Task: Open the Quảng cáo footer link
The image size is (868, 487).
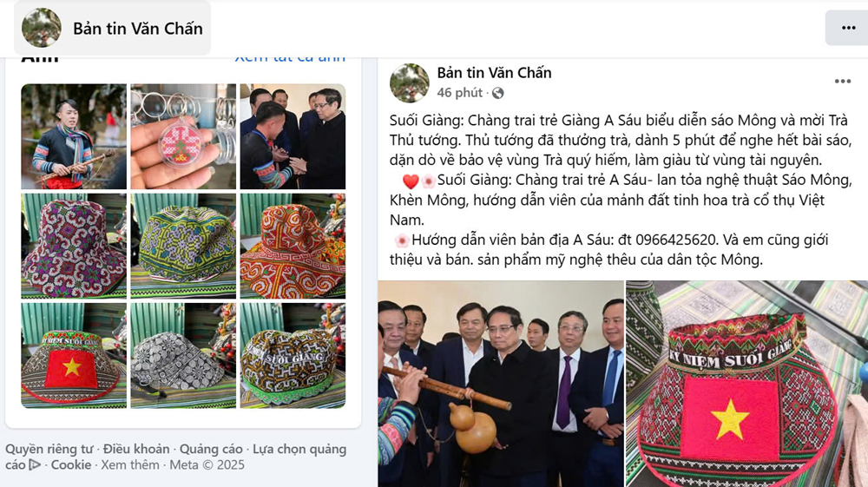Action: (211, 449)
